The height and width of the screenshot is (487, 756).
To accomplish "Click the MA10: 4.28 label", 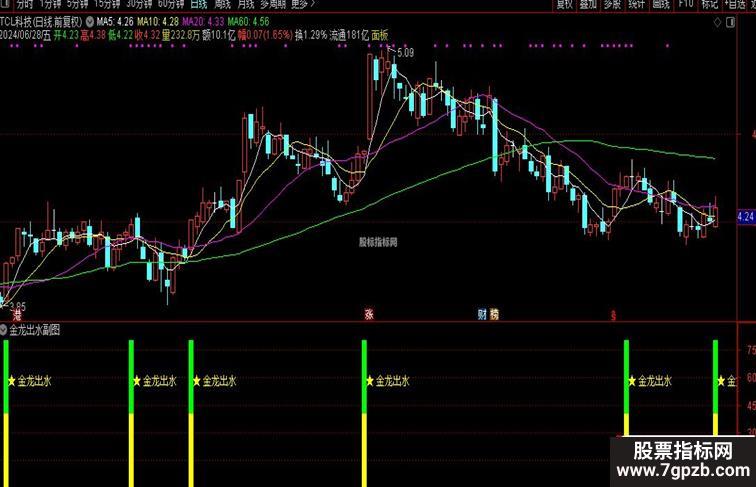I will [x=158, y=22].
